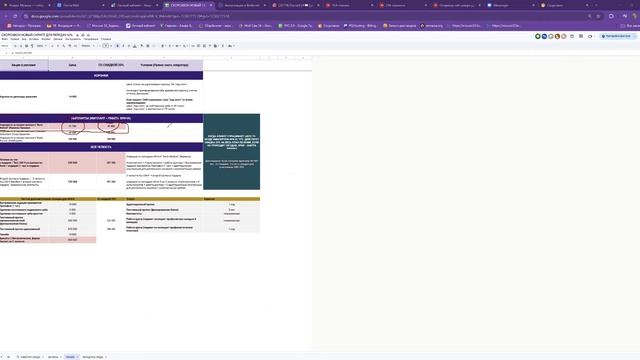Open the Вставка menu
Screen dimensions: 640x360
[x=33, y=39]
